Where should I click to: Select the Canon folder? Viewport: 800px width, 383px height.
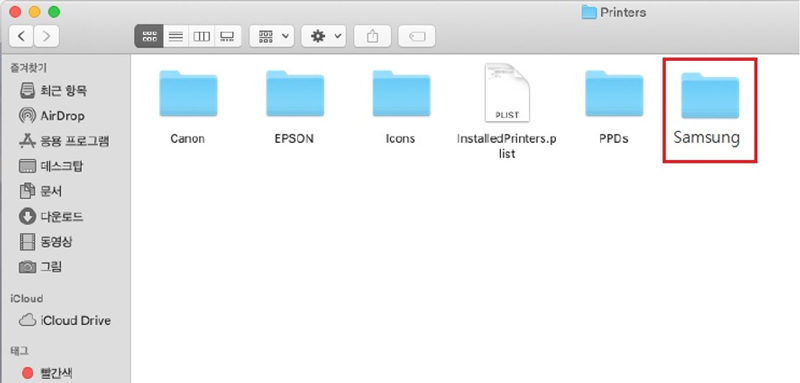pyautogui.click(x=188, y=94)
